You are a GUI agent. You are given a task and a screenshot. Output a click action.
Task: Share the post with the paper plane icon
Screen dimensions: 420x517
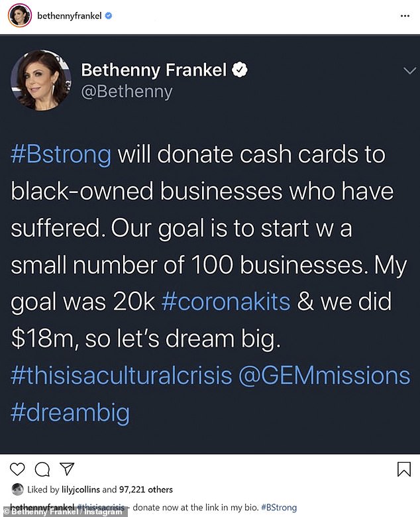(67, 470)
